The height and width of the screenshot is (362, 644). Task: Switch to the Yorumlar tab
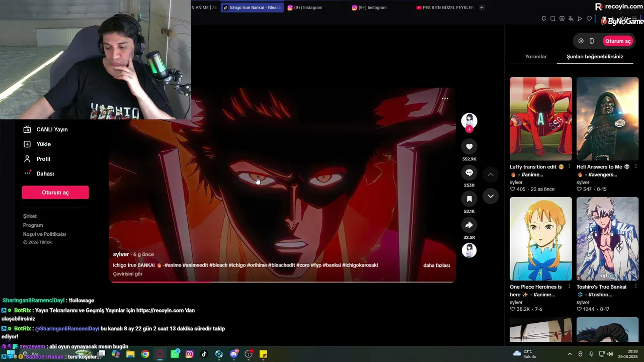click(536, 57)
